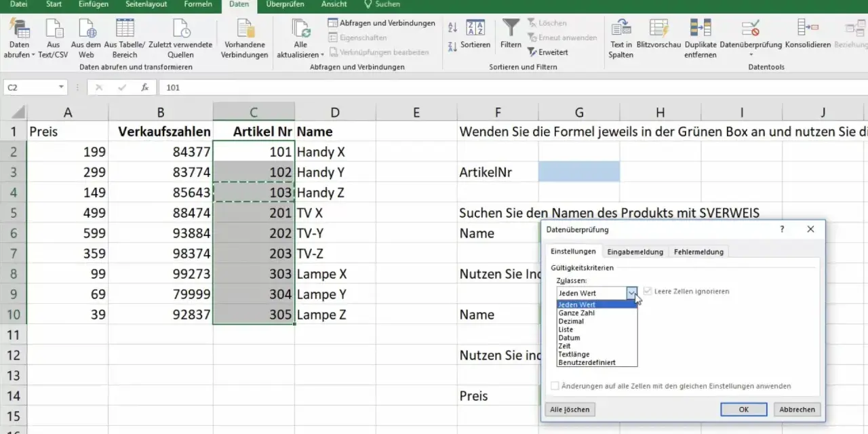The image size is (868, 434).
Task: Switch to Ansicht ribbon tab
Action: click(x=334, y=4)
